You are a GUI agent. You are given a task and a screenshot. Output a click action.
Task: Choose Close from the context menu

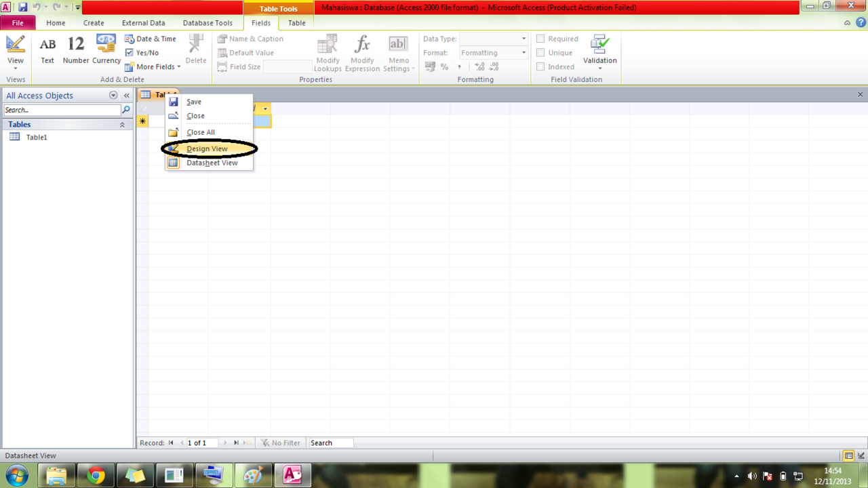click(209, 116)
